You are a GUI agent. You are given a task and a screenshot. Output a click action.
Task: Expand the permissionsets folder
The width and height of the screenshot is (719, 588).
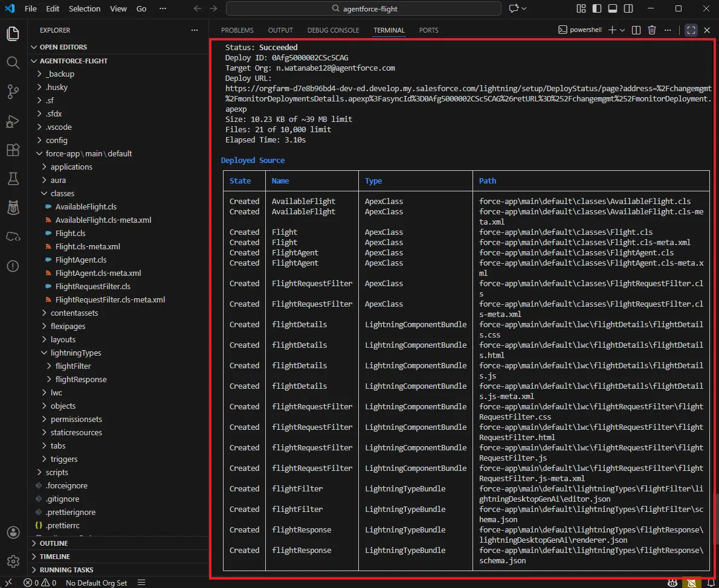coord(118,420)
